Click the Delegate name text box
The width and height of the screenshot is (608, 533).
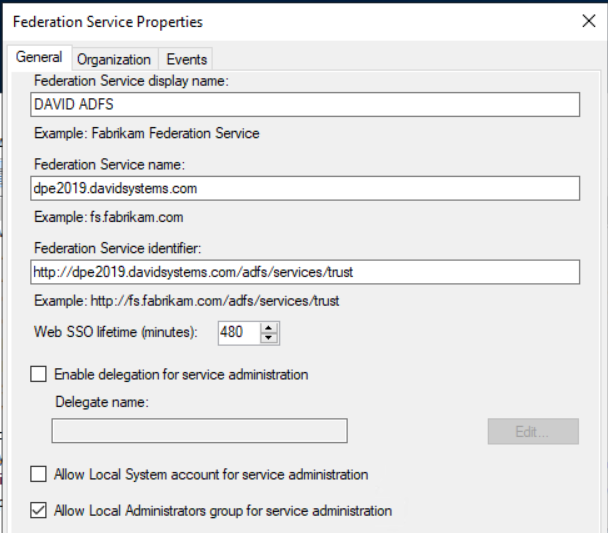[199, 431]
